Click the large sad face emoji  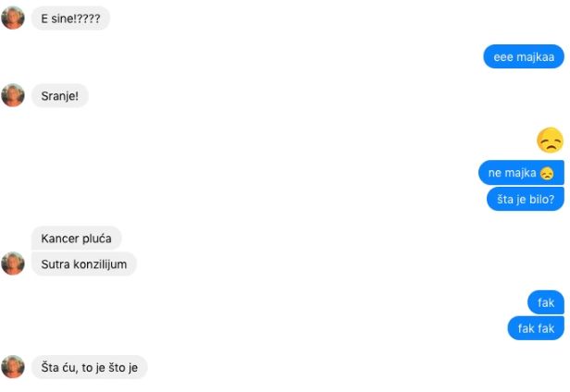coord(550,140)
